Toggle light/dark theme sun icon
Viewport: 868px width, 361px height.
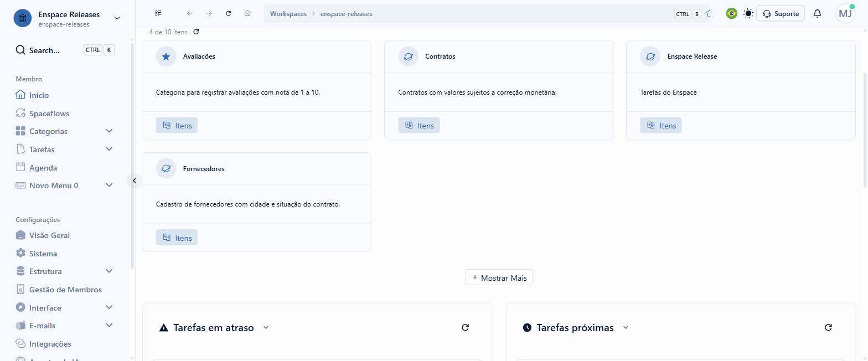point(748,13)
